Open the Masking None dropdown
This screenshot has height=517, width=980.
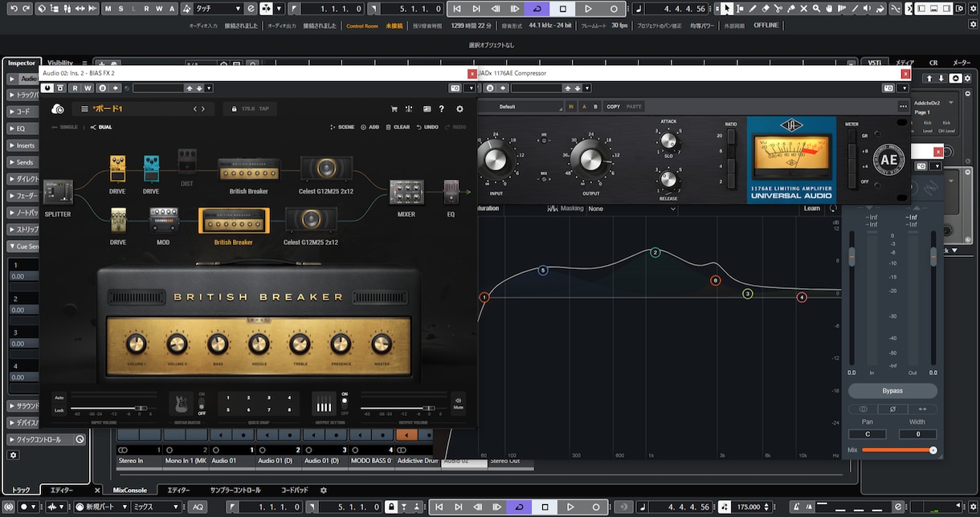633,209
